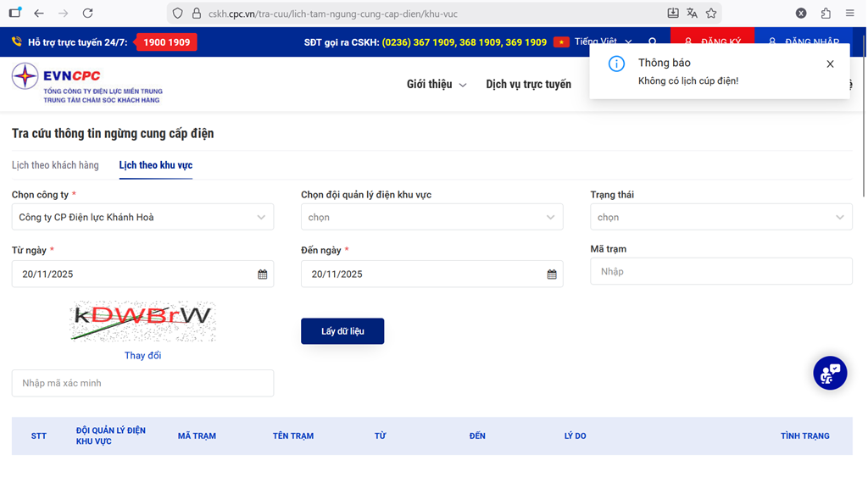Expand the Chọn công ty dropdown
Screen dimensions: 868x488
coord(142,217)
